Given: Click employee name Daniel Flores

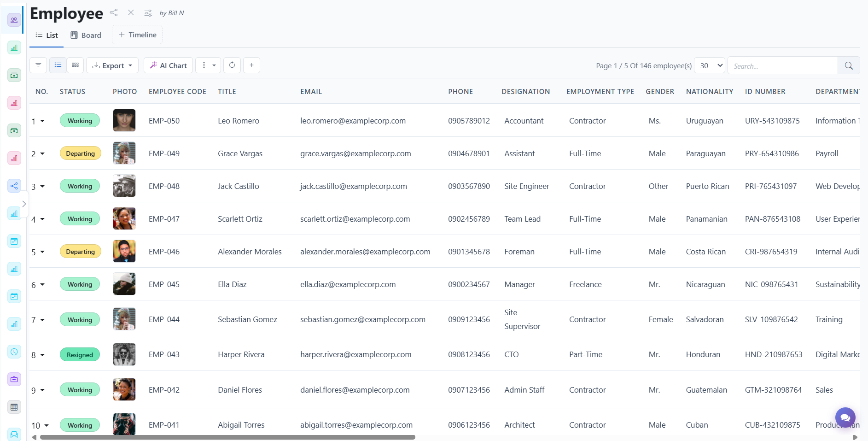Looking at the screenshot, I should (240, 390).
